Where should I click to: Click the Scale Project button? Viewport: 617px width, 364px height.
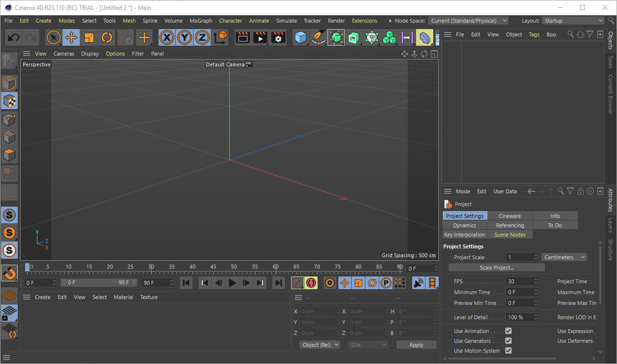tap(496, 268)
